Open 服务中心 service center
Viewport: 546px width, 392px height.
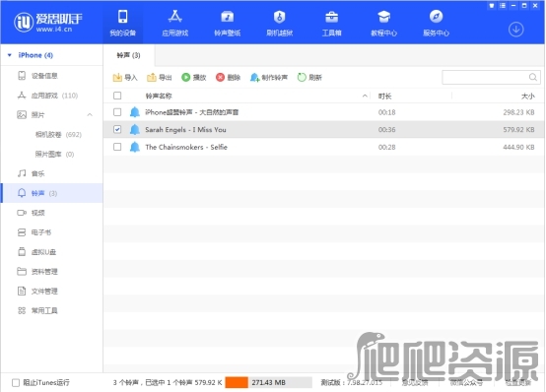436,24
